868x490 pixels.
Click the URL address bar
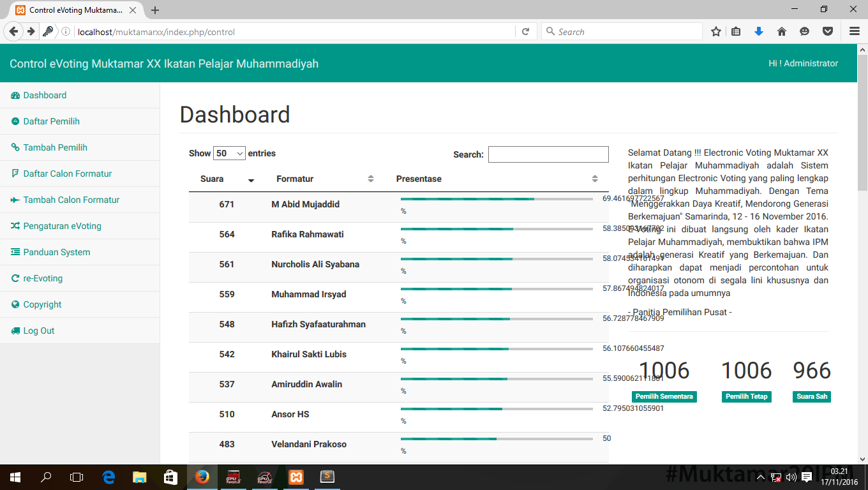coord(295,31)
